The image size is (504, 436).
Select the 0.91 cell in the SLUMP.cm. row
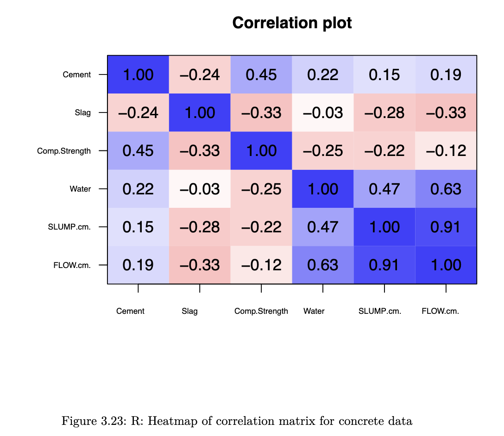(x=446, y=227)
